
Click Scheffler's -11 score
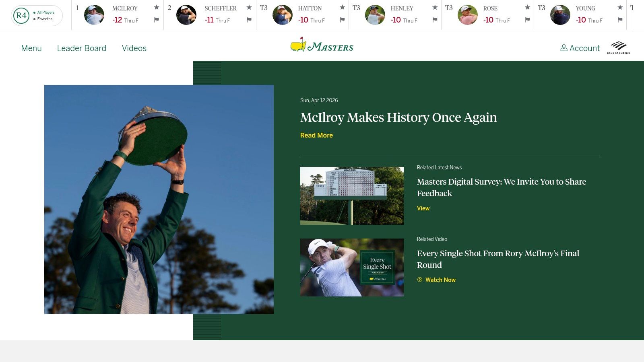[x=209, y=20]
